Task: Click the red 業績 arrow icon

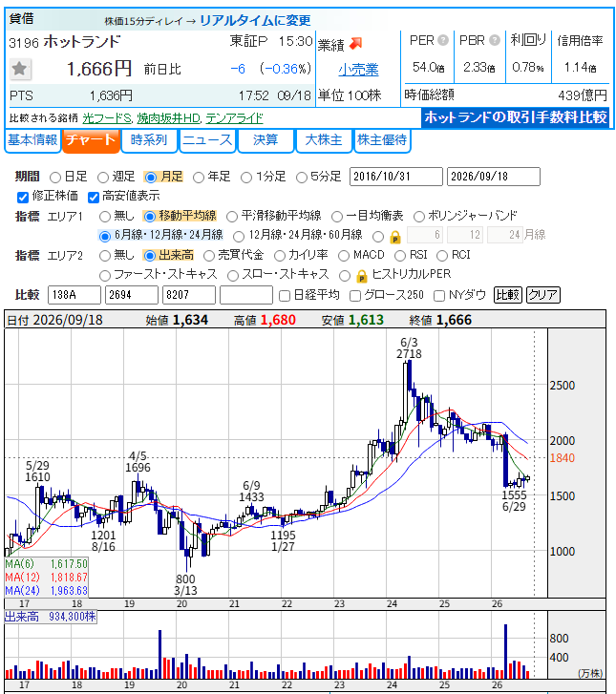Action: [355, 43]
